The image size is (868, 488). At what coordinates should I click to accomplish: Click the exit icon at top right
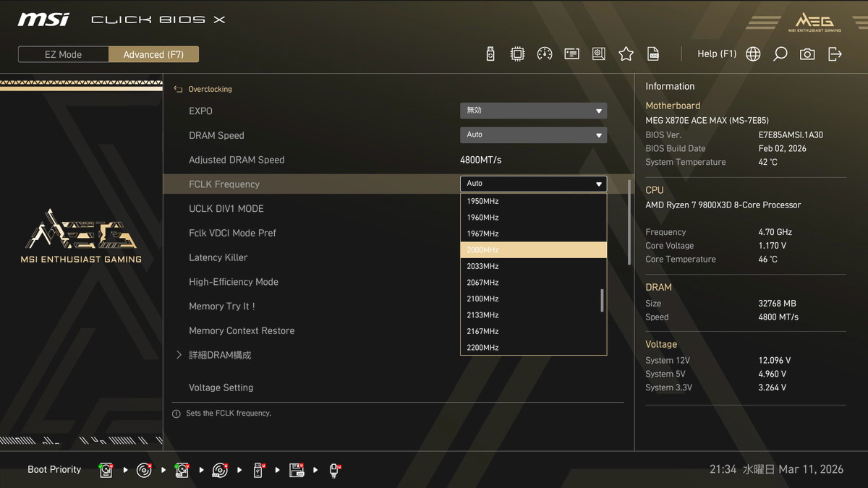(835, 54)
